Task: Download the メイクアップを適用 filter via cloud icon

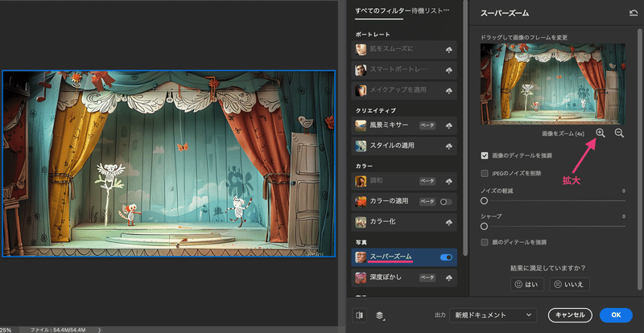Action: [x=449, y=91]
